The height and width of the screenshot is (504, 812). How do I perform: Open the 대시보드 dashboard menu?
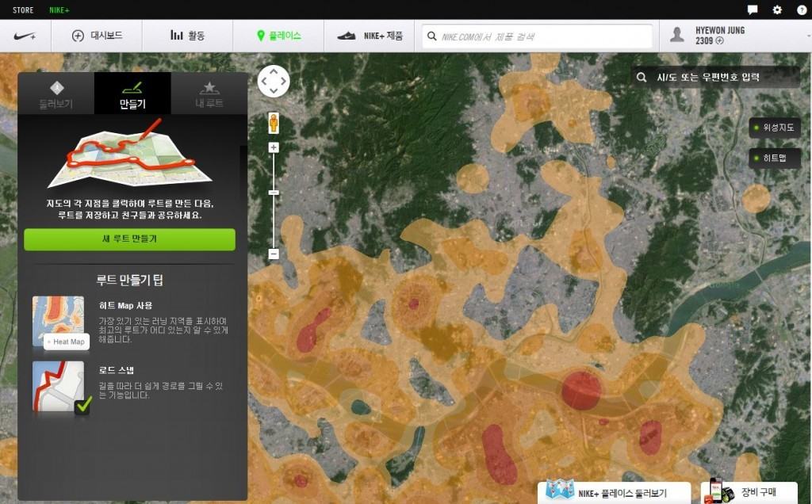[x=98, y=36]
